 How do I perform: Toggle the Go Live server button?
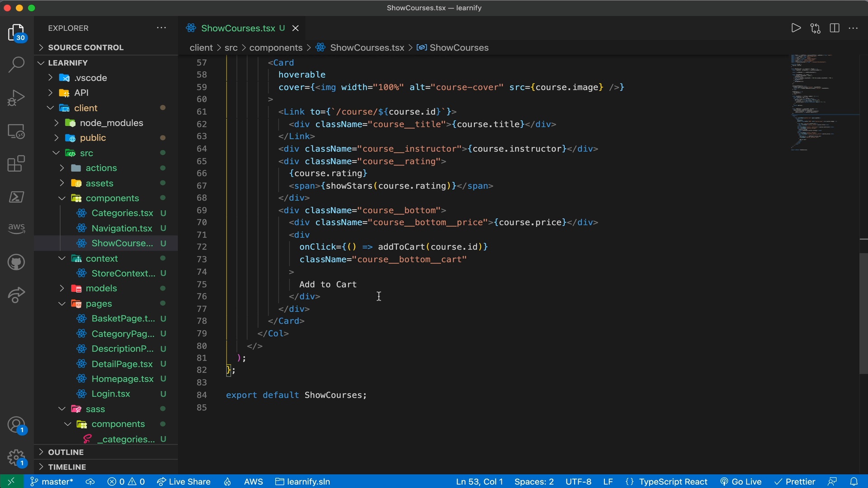(745, 481)
